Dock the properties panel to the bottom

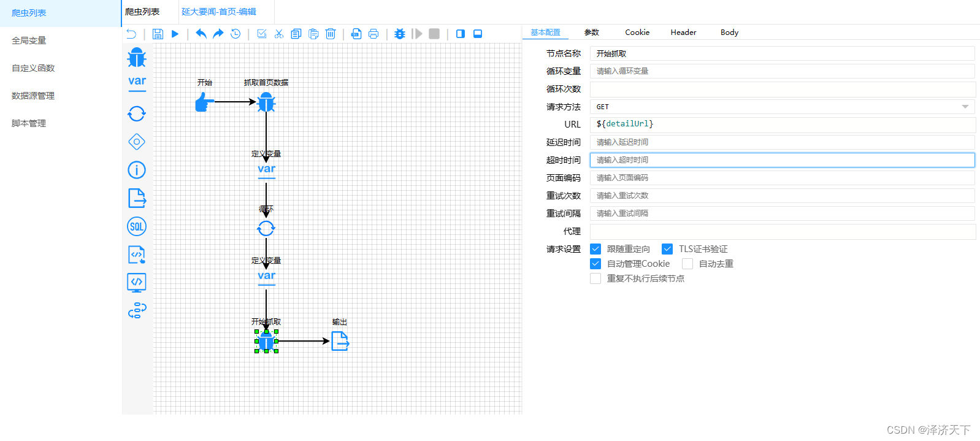click(x=478, y=34)
